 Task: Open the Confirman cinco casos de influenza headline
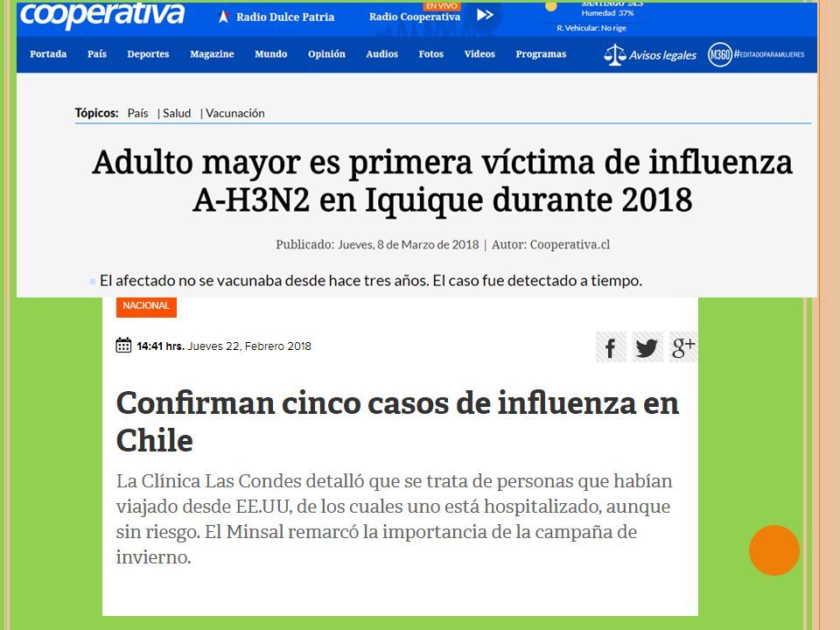(397, 421)
